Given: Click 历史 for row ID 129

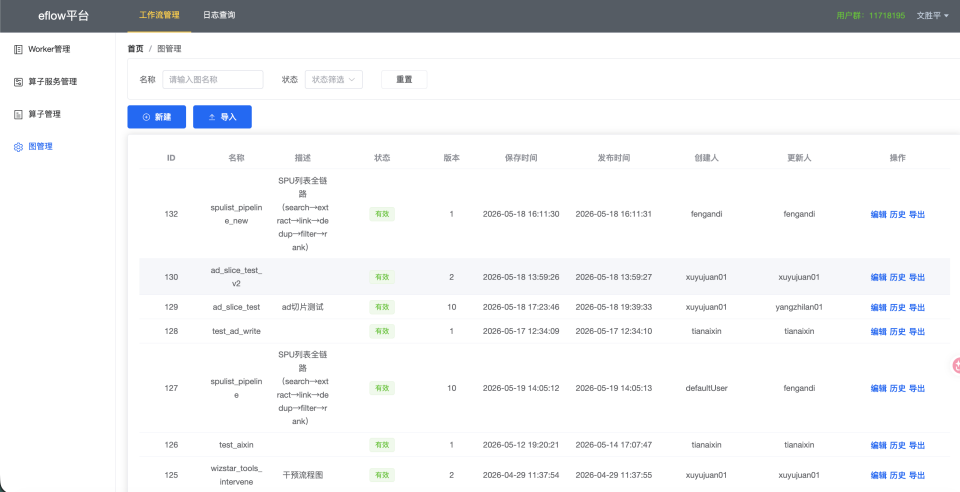Looking at the screenshot, I should point(898,307).
